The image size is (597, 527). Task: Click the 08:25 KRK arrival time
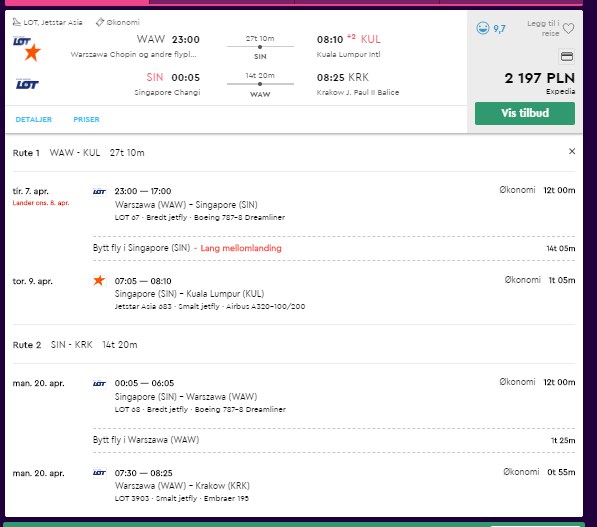(x=343, y=77)
